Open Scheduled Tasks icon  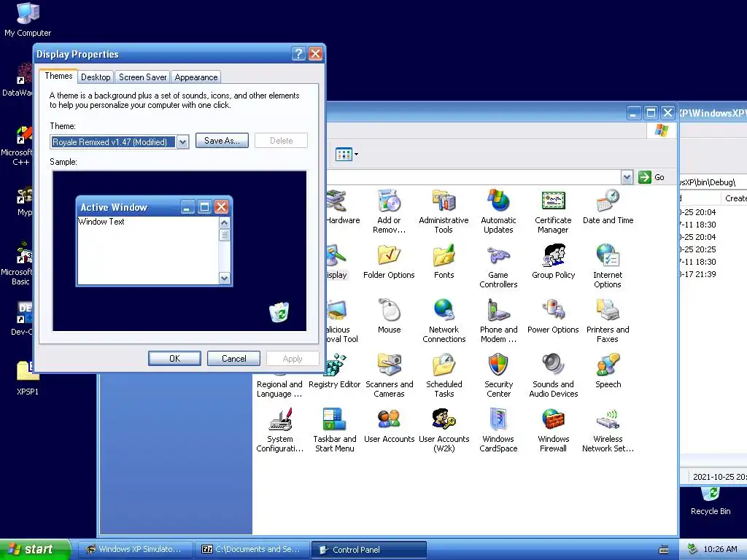pos(444,376)
